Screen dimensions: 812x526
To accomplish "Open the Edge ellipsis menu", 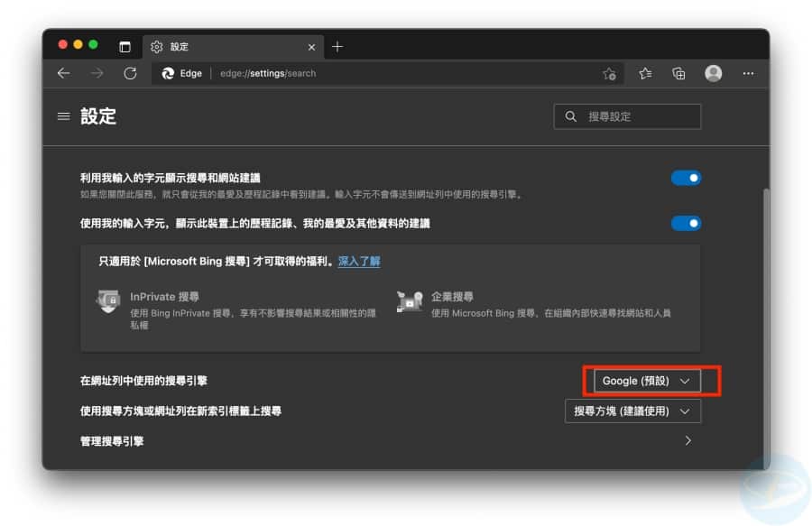I will coord(748,74).
